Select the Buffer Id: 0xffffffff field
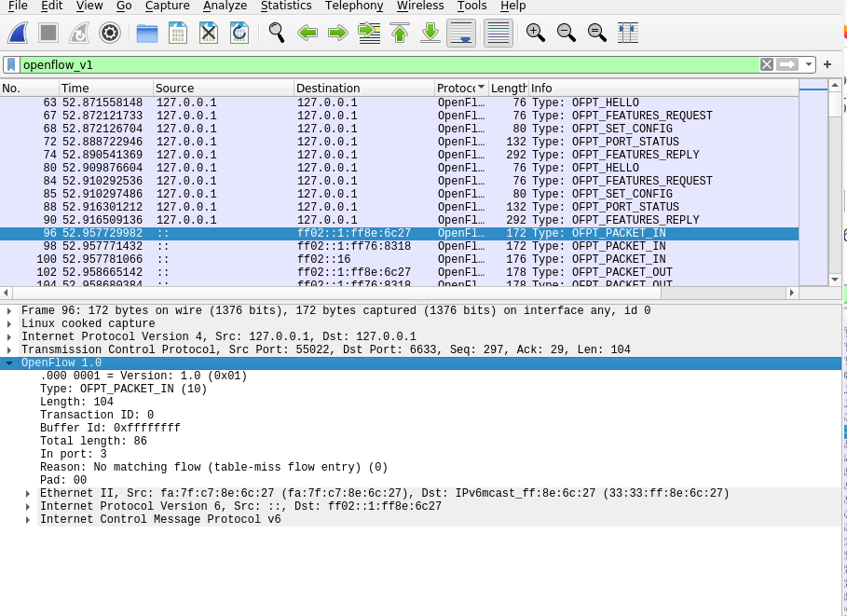The image size is (847, 616). tap(110, 428)
